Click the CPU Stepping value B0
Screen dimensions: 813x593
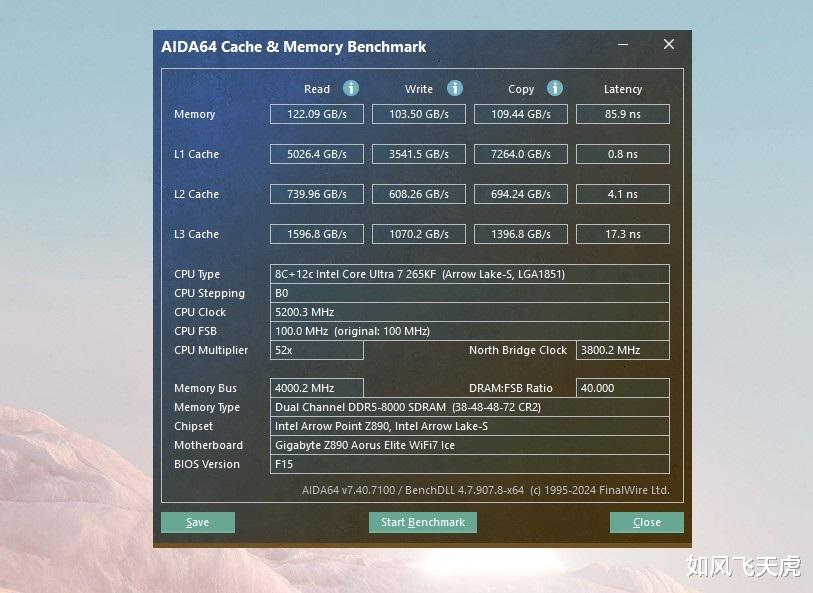click(470, 293)
